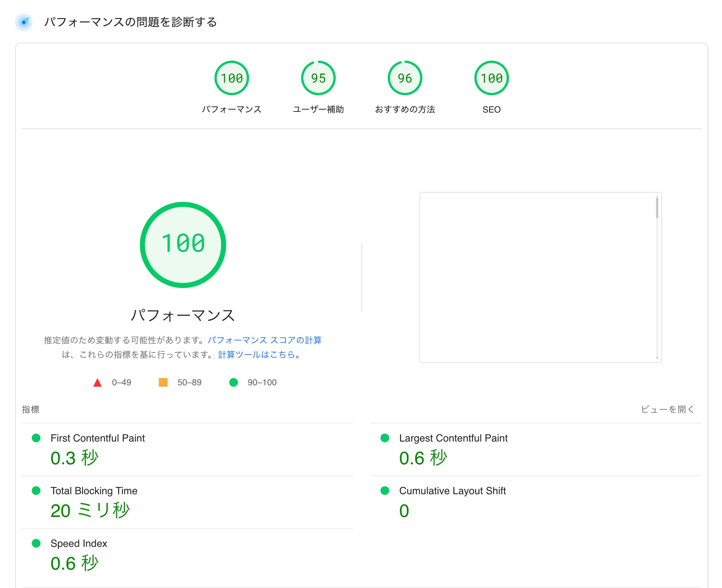Click green status dot beside First Contentful Paint
This screenshot has height=588, width=722.
36,438
